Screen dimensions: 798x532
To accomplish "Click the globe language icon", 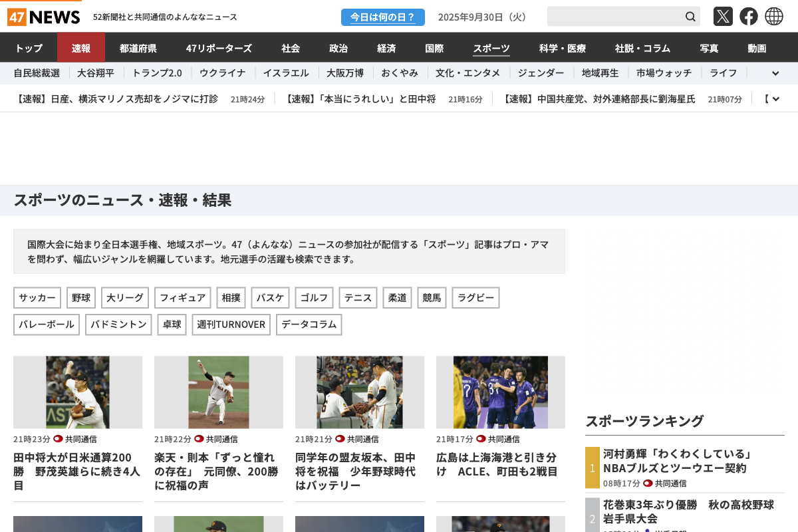I will [x=774, y=17].
